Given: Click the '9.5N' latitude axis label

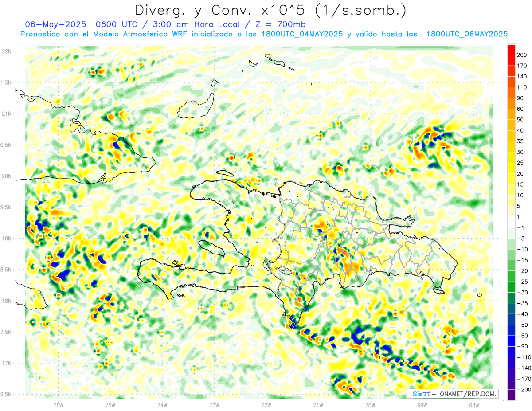Looking at the screenshot, I should click(7, 207).
